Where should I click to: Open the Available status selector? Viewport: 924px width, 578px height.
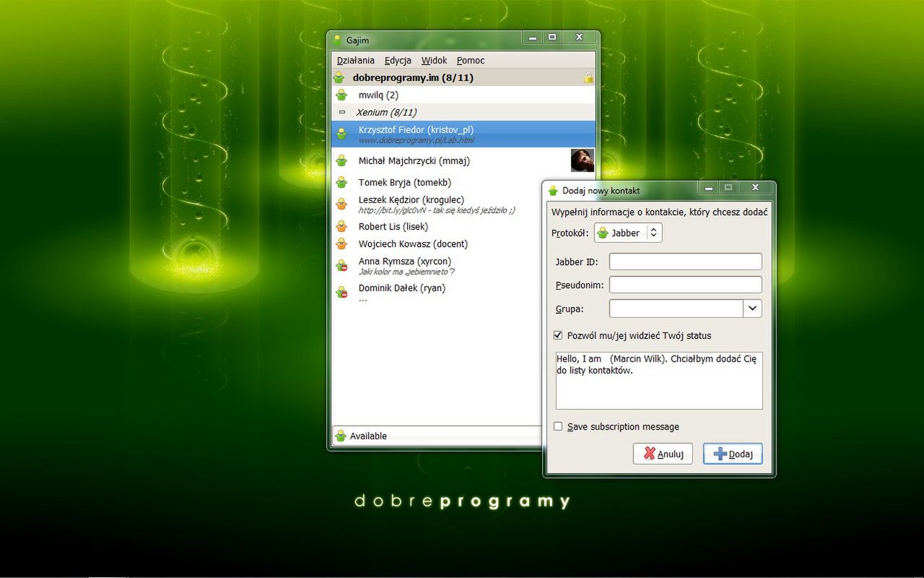[437, 436]
